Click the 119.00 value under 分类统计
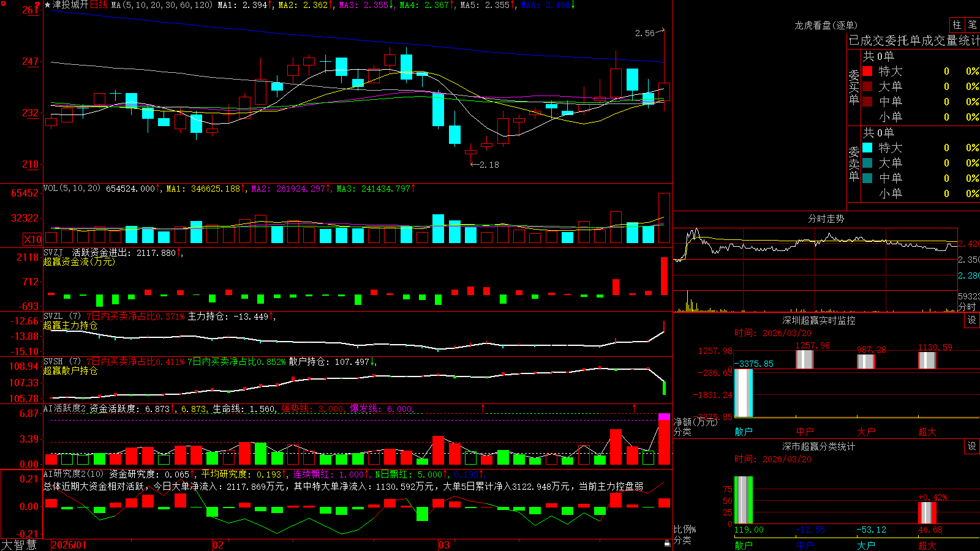 (x=749, y=530)
